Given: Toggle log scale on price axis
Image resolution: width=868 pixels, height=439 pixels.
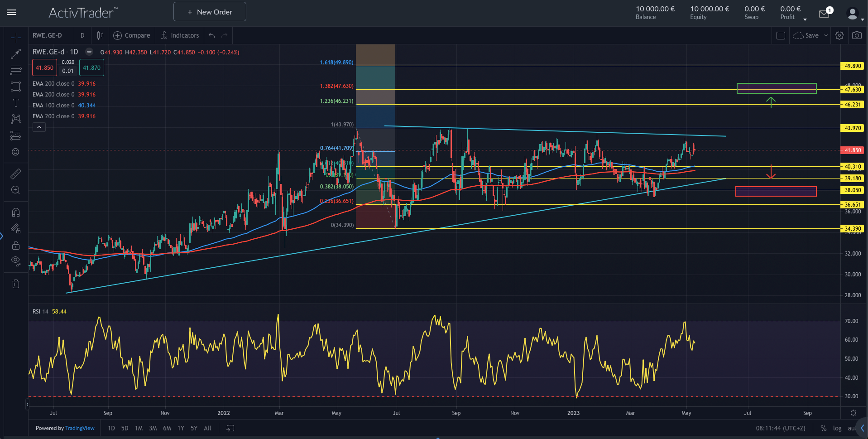Looking at the screenshot, I should 837,428.
